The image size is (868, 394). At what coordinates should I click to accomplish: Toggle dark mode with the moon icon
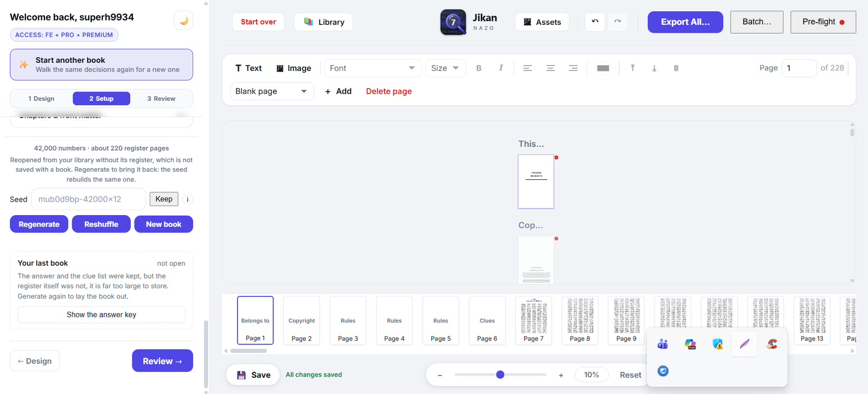[183, 21]
